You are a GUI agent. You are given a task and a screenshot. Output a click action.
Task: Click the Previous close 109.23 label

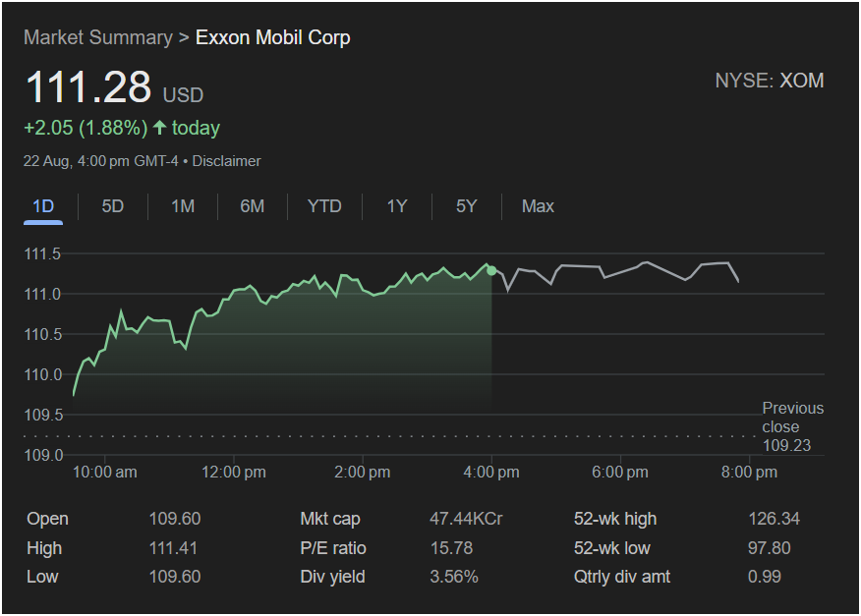792,427
